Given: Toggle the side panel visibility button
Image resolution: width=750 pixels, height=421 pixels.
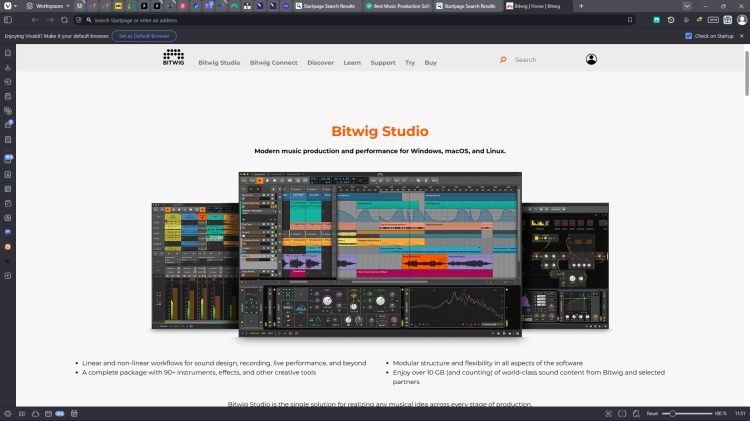Looking at the screenshot, I should pyautogui.click(x=8, y=20).
